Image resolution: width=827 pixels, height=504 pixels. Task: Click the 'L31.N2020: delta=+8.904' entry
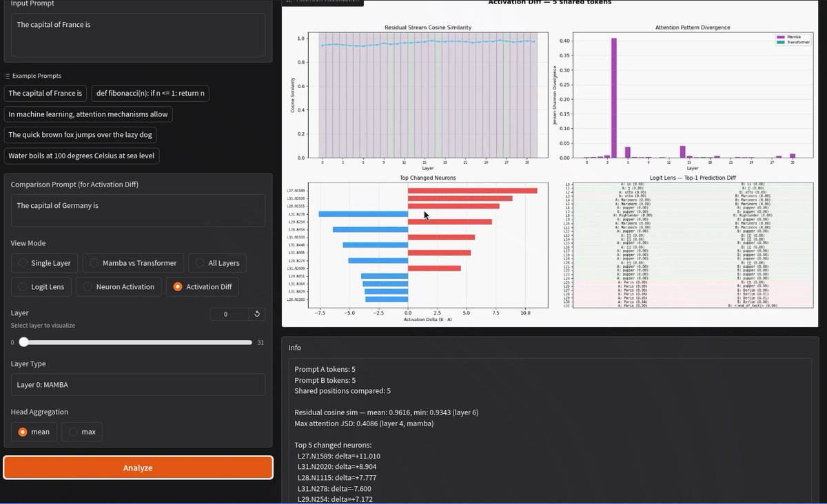[x=336, y=467]
